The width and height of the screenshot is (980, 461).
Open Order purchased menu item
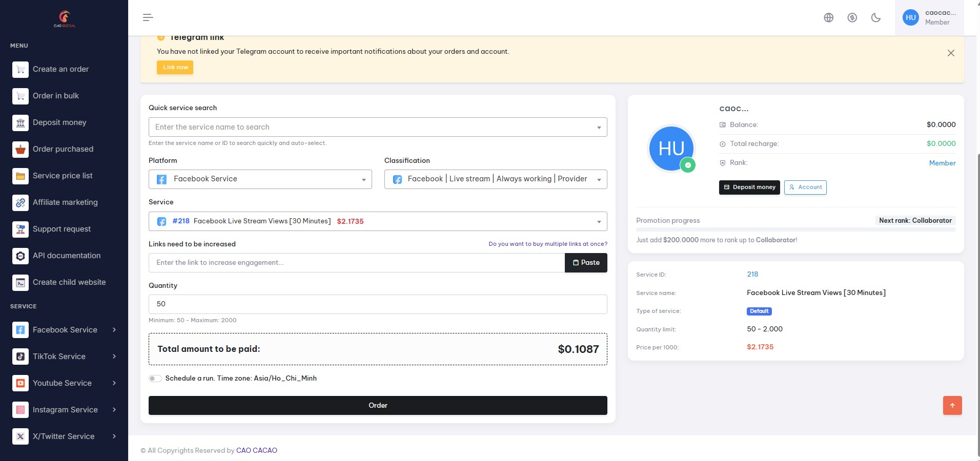coord(64,149)
